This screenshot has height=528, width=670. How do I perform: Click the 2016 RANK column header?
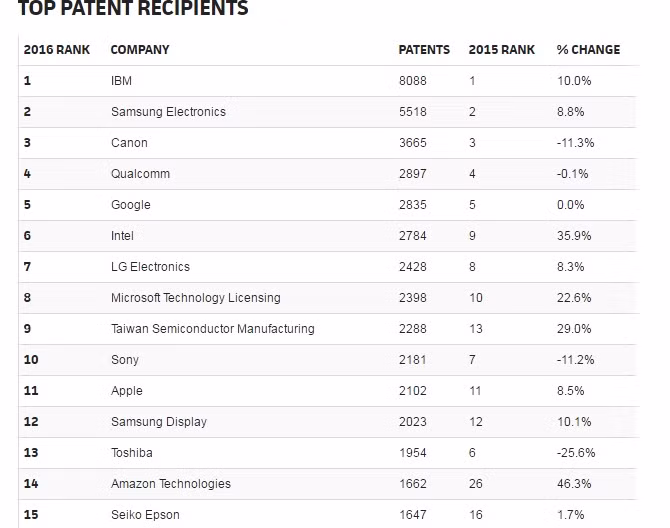pyautogui.click(x=57, y=49)
